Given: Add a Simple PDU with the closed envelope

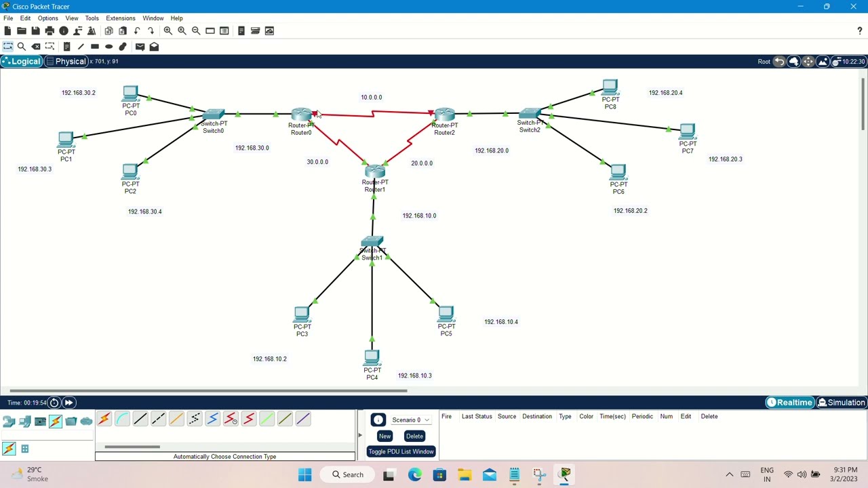Looking at the screenshot, I should point(140,46).
